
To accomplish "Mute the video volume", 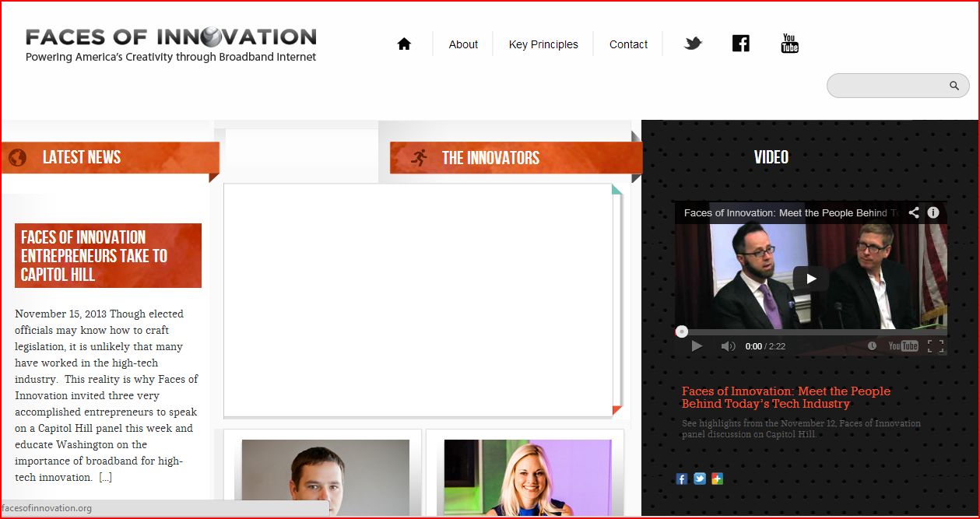I will 728,346.
